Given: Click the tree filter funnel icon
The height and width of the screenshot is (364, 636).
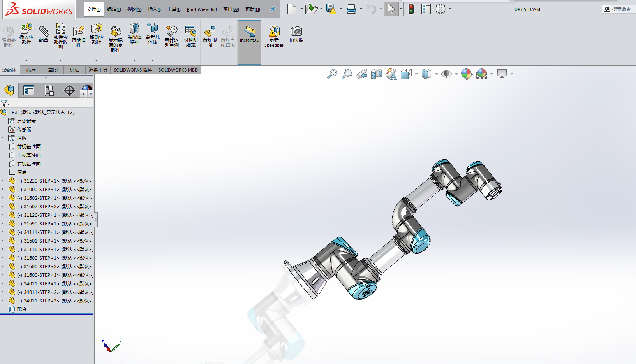Looking at the screenshot, I should click(x=4, y=103).
